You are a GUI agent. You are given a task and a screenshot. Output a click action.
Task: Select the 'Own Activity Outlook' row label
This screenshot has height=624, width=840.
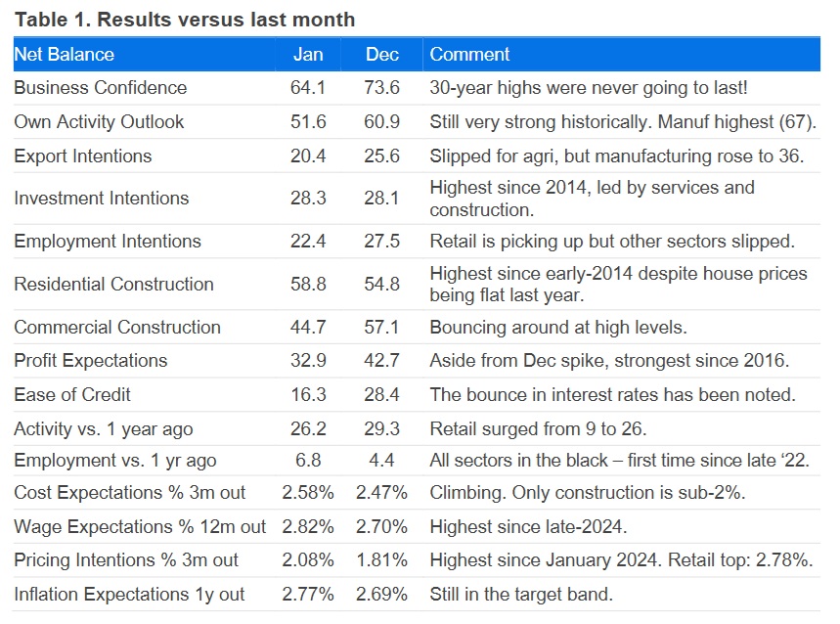pos(99,122)
